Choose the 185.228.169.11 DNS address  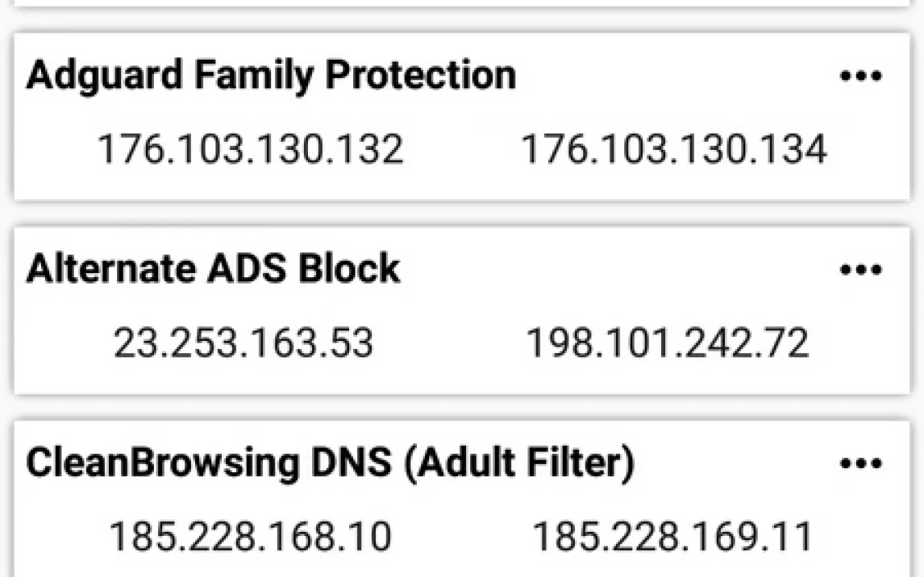pyautogui.click(x=672, y=537)
